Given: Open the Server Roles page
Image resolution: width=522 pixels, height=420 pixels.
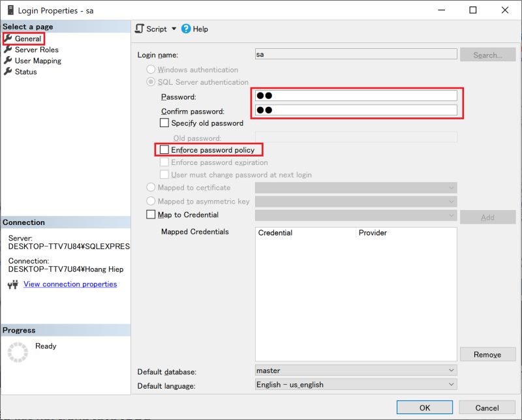Looking at the screenshot, I should [x=37, y=50].
